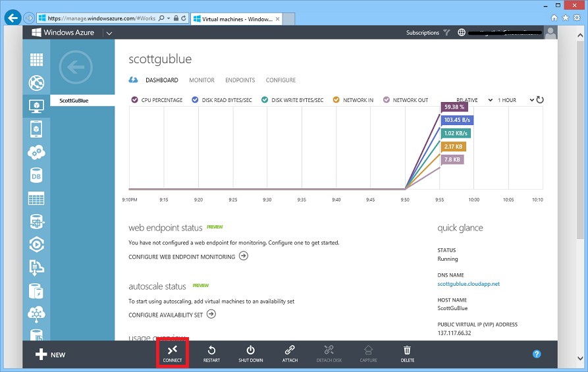Click the user account avatar
This screenshot has height=372, width=588.
(550, 33)
